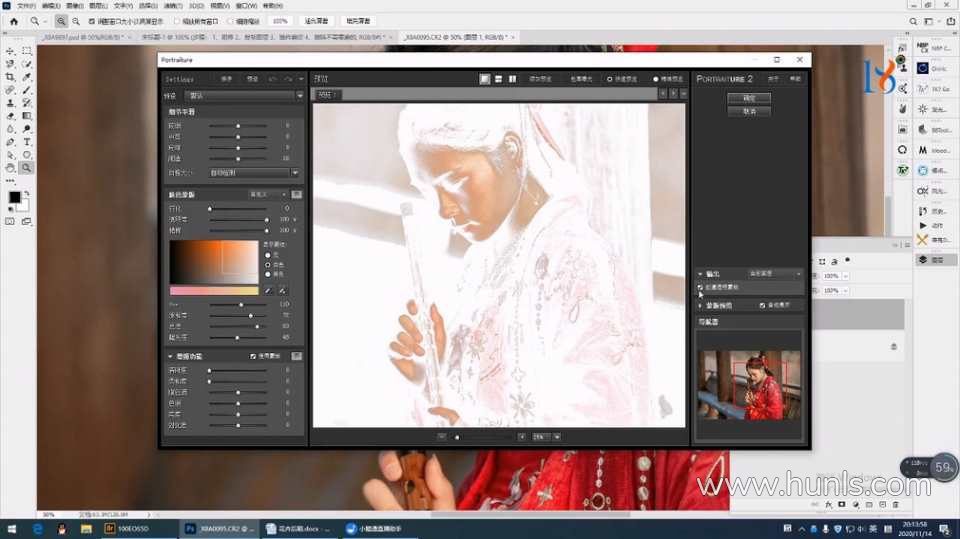Screen dimensions: 960x539
Task: Click the Cancel button in Portraiture
Action: (749, 111)
